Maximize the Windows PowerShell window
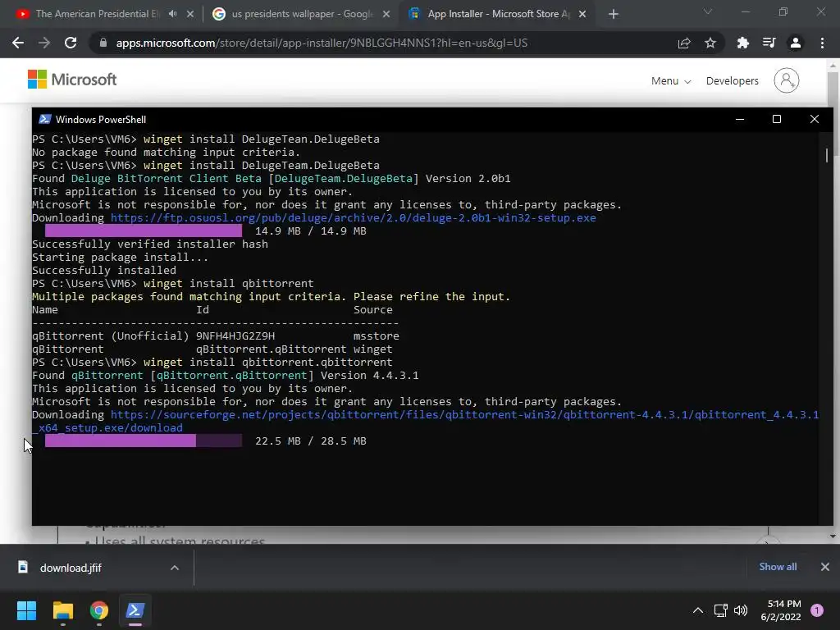Viewport: 840px width, 630px height. 776,119
